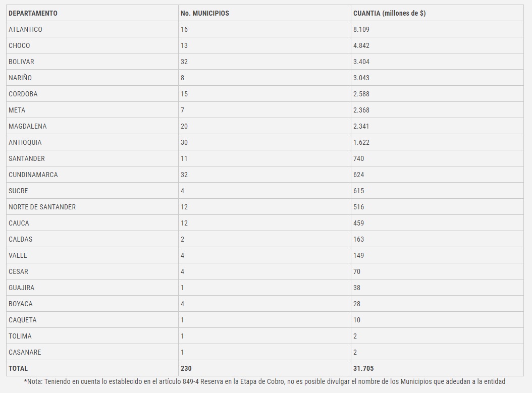Select the ATLANTICO department cell
Viewport: 532px width, 393px height.
tap(25, 29)
